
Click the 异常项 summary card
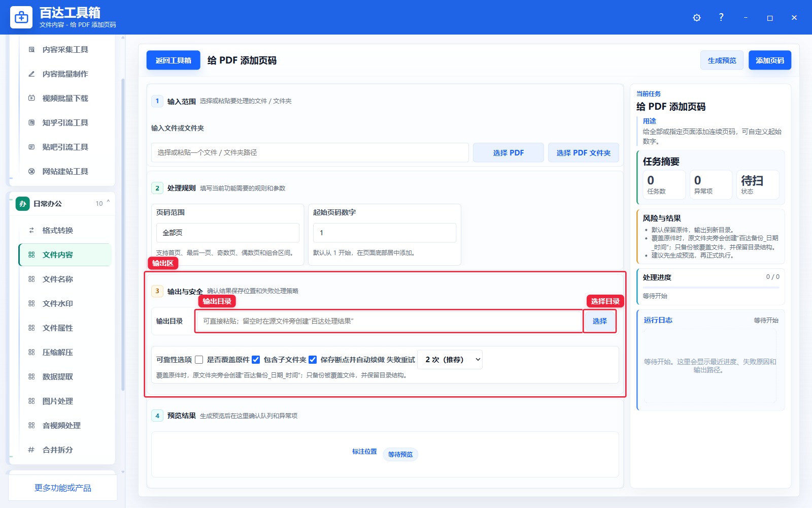(x=711, y=184)
